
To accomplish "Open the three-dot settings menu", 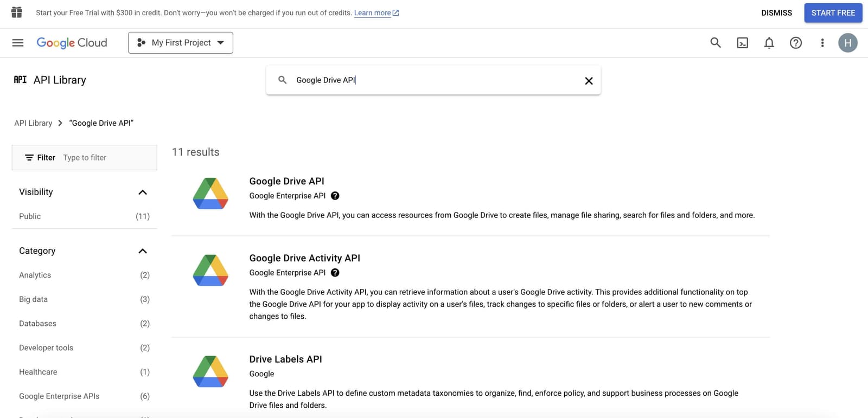I will (822, 43).
